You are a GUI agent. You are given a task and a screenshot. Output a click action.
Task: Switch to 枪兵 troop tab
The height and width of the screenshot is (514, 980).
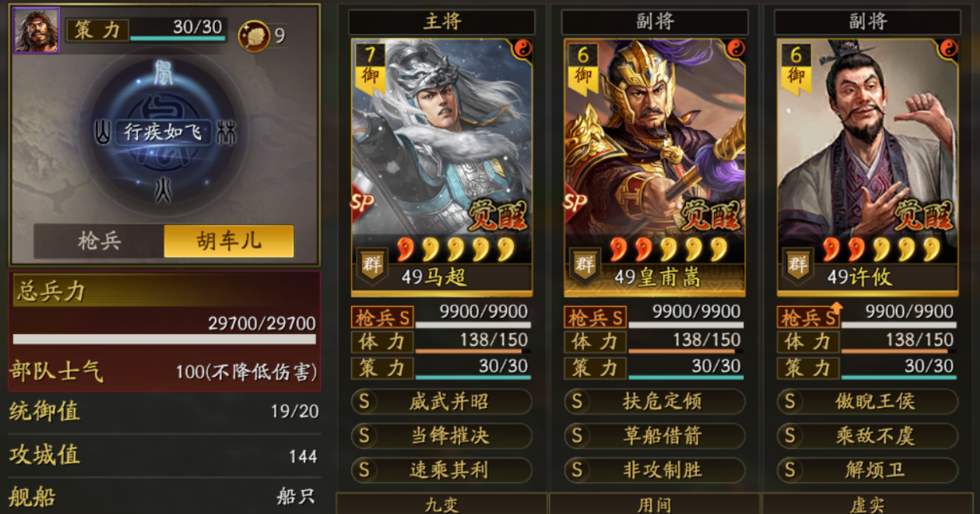click(99, 241)
